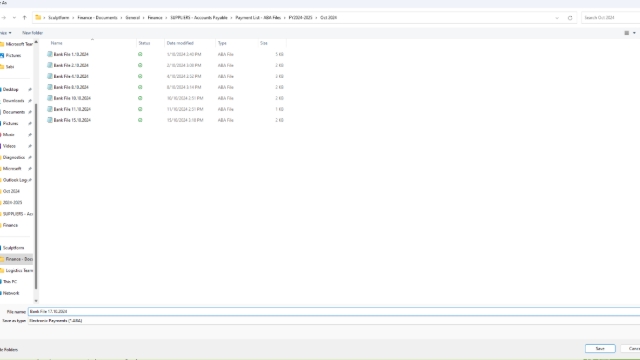Click the file icon of Bank File 2.10.2024
The height and width of the screenshot is (360, 640).
pyautogui.click(x=50, y=65)
